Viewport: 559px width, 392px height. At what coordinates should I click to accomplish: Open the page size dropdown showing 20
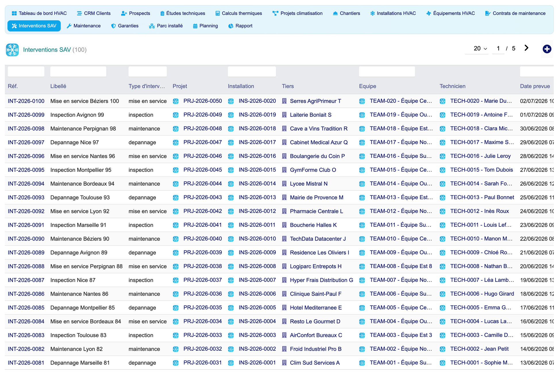tap(477, 48)
